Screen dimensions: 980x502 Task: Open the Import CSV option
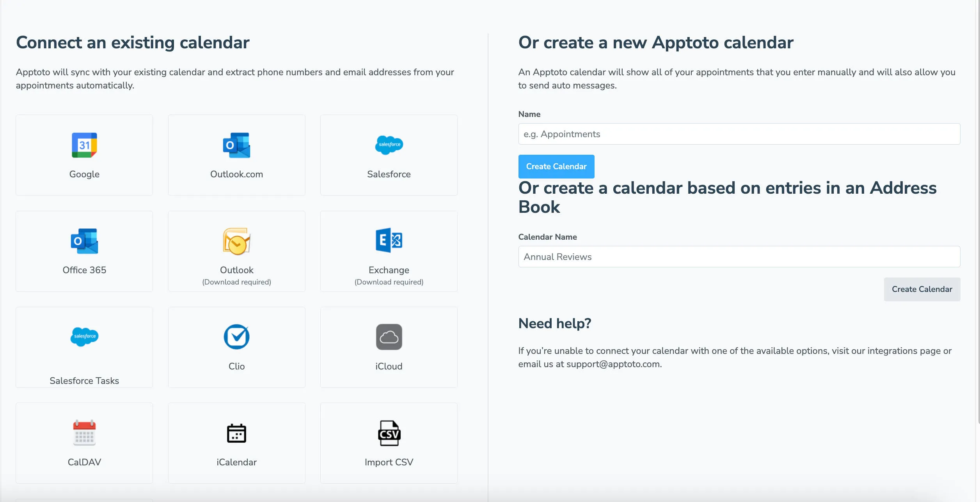click(389, 443)
